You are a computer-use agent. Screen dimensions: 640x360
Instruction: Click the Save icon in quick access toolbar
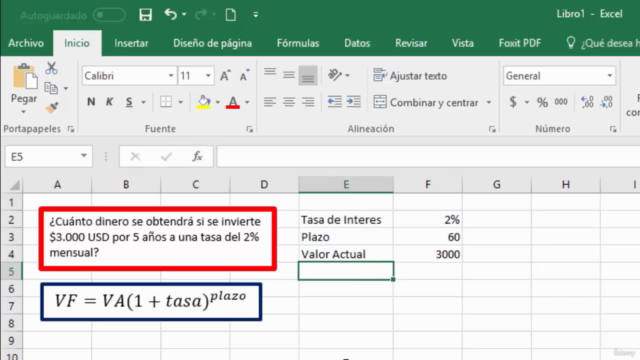(x=145, y=15)
